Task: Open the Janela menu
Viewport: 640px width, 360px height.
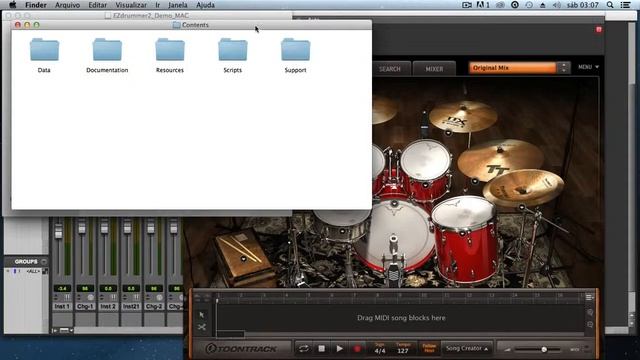Action: click(178, 5)
